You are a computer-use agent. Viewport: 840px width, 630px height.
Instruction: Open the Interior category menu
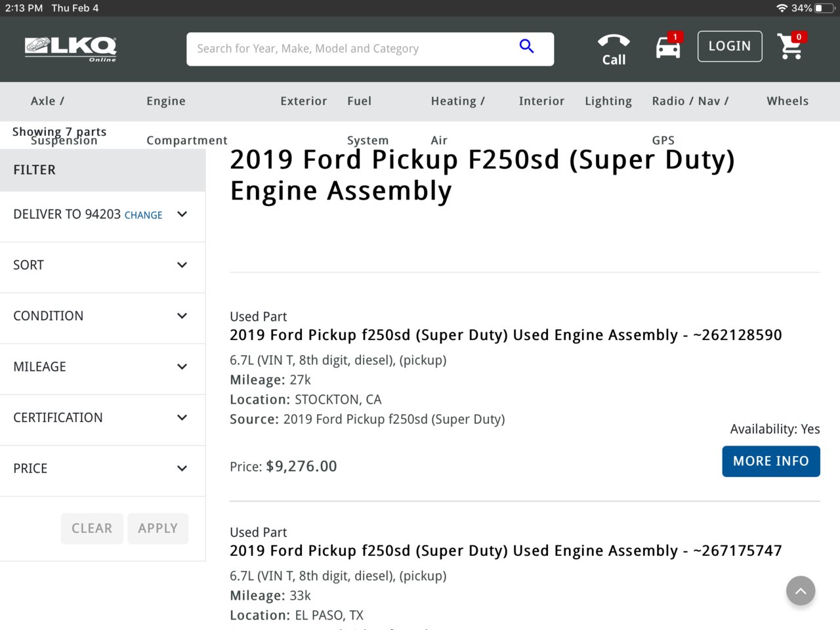pos(541,101)
